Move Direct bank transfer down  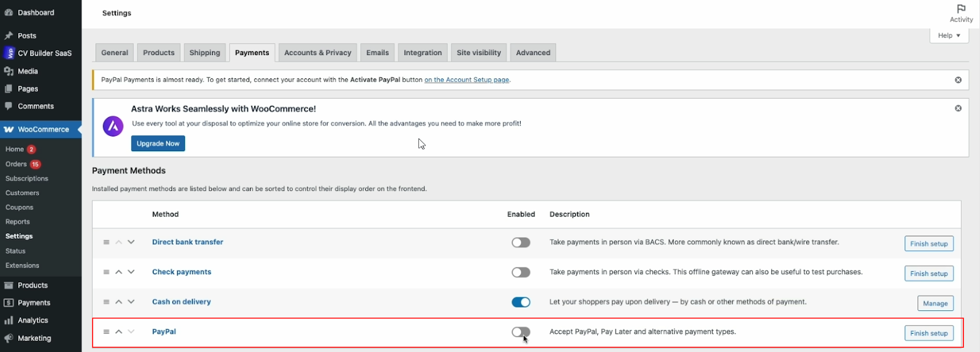pos(131,242)
